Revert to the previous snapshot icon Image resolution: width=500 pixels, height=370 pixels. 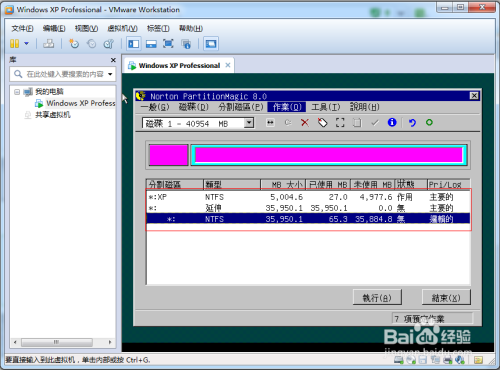click(x=91, y=44)
